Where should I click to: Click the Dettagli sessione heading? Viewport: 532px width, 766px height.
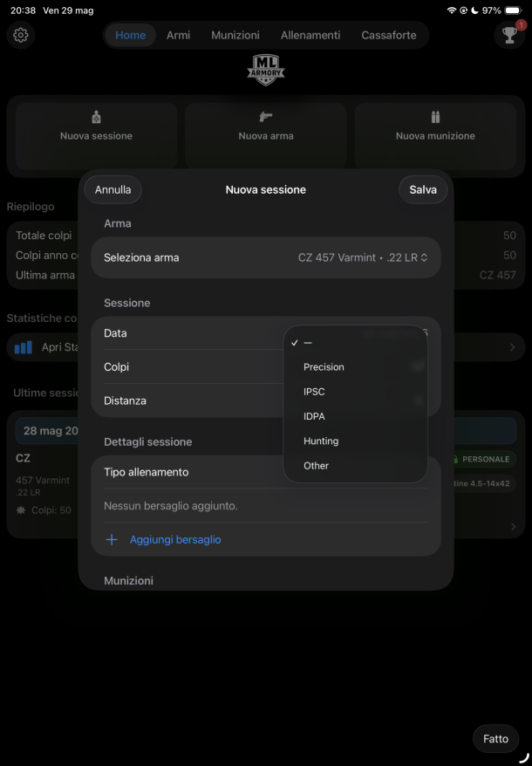148,441
